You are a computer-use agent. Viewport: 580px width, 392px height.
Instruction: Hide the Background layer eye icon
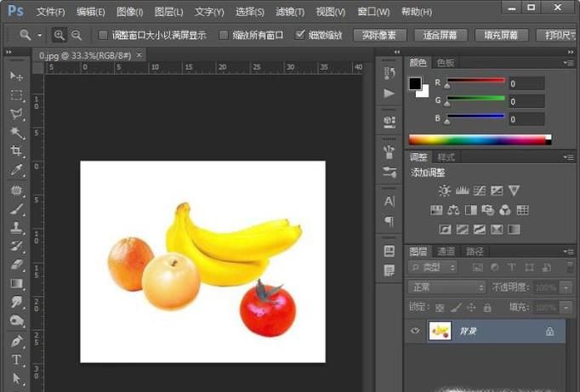[415, 330]
